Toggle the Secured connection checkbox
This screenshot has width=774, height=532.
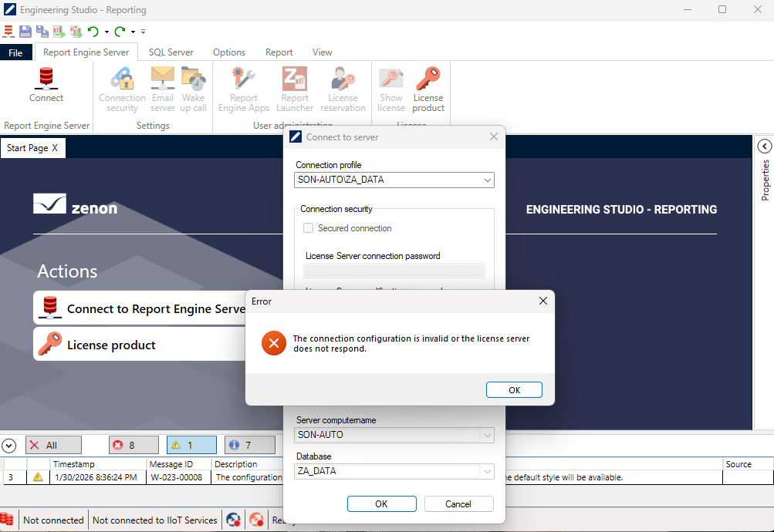[x=309, y=228]
